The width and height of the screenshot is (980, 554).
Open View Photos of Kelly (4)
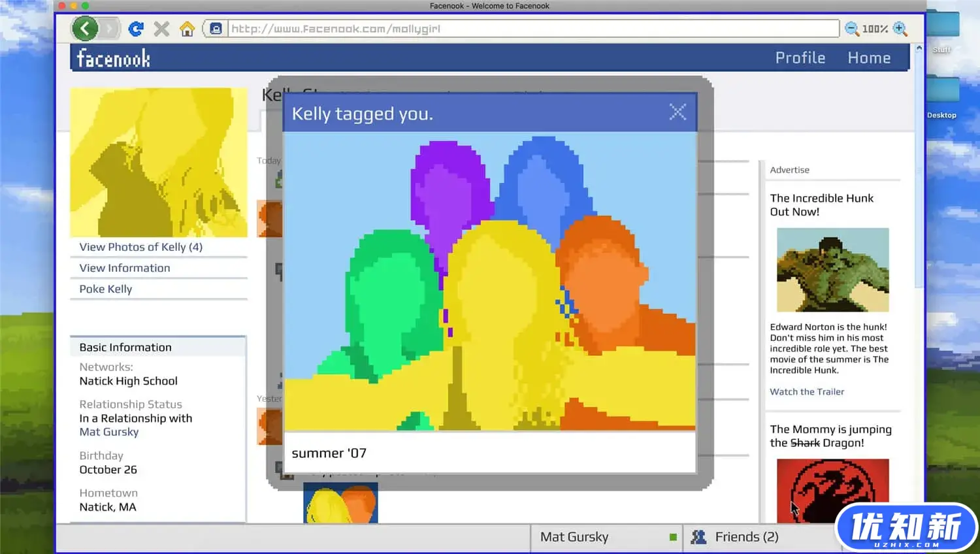click(140, 247)
